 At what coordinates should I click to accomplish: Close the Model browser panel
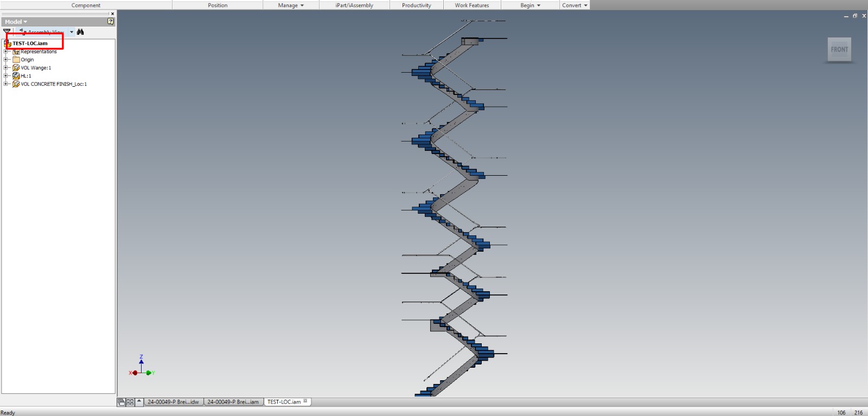(112, 14)
